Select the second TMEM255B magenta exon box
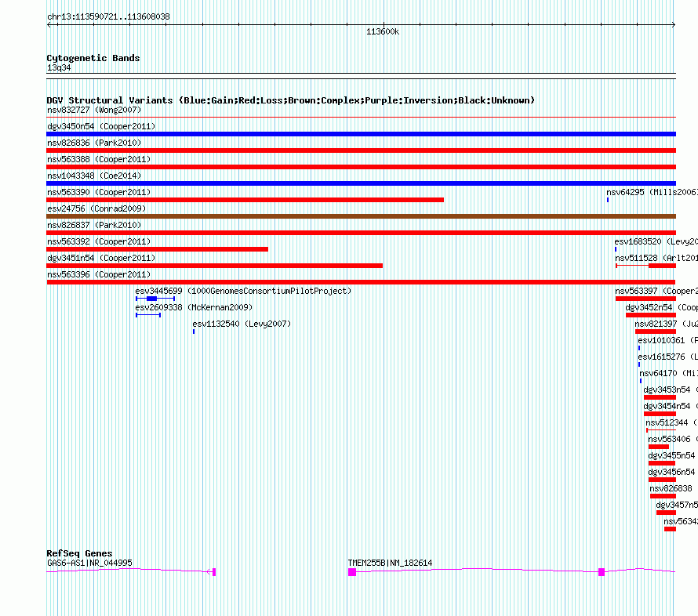Viewport: 698px width, 616px height. [602, 572]
